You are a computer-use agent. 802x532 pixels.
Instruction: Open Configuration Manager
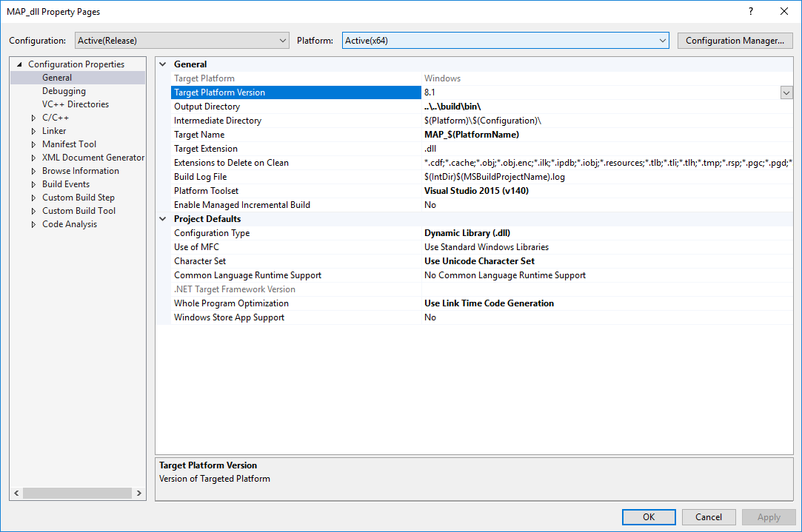pos(735,40)
